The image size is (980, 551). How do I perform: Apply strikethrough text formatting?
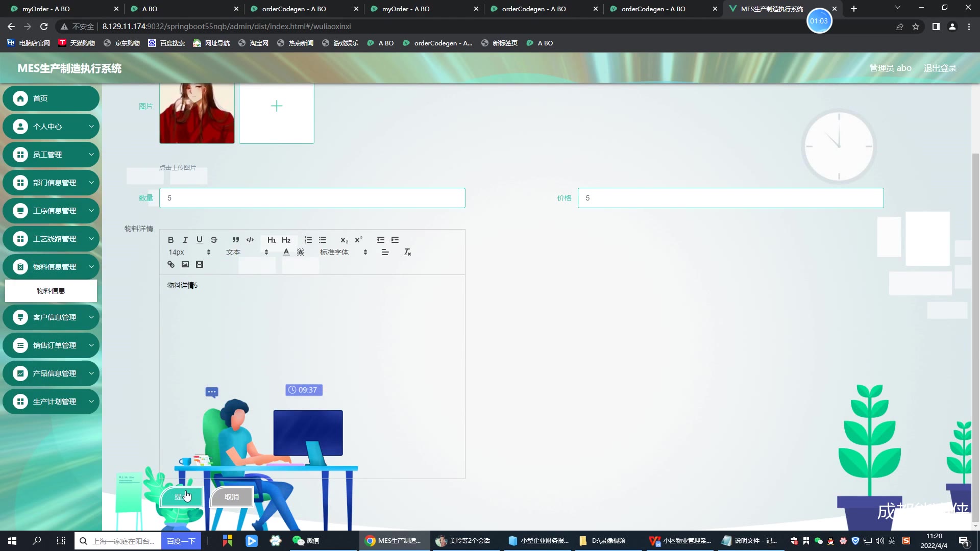214,240
